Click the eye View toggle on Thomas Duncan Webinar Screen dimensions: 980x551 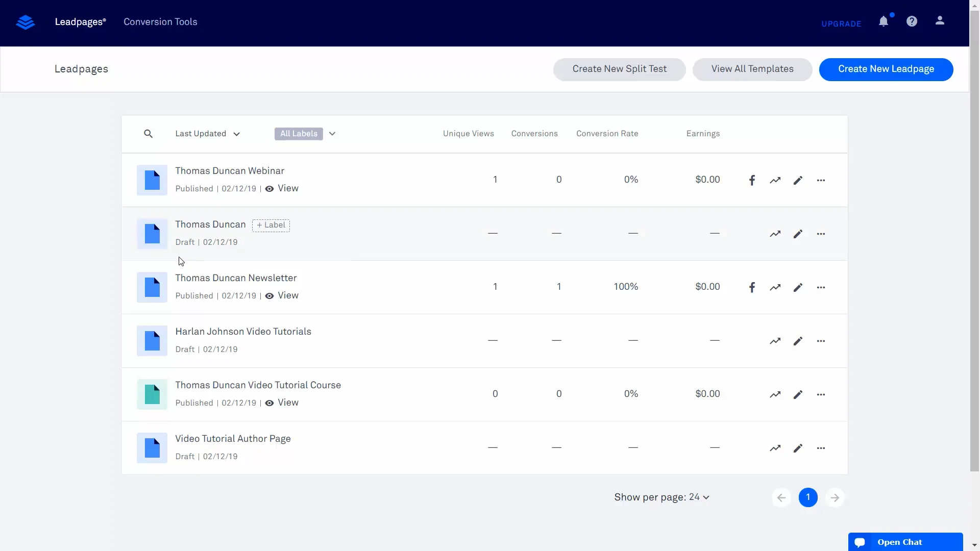(269, 188)
